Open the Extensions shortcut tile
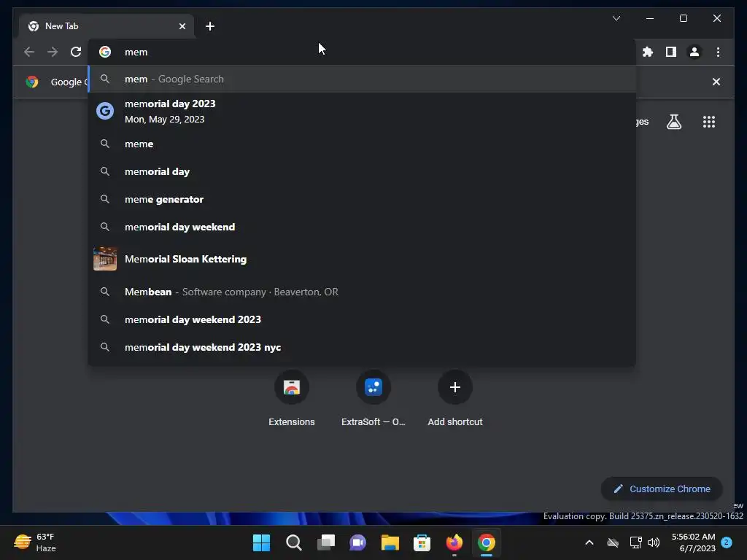The height and width of the screenshot is (560, 747). tap(292, 399)
